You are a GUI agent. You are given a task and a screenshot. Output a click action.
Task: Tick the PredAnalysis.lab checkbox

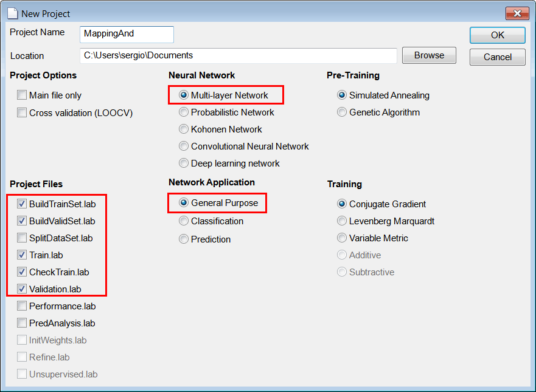tap(22, 323)
